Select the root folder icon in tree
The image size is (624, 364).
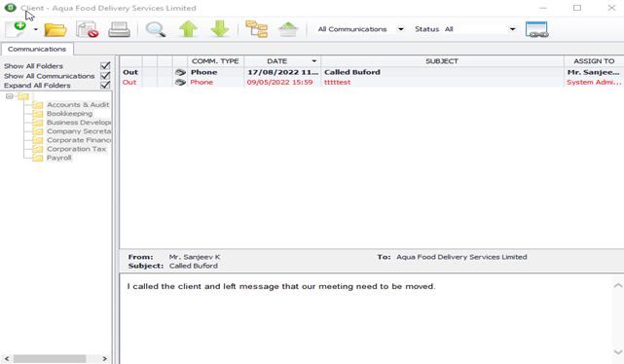[x=23, y=96]
